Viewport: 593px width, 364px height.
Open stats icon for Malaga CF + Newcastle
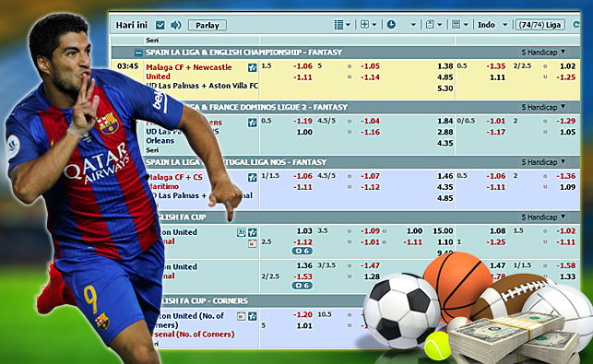[x=253, y=67]
